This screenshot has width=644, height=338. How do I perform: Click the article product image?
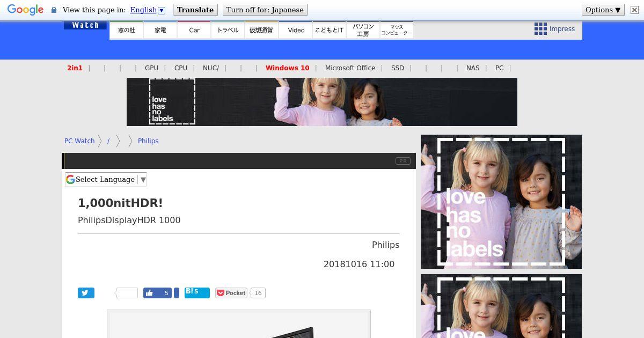pos(239,324)
